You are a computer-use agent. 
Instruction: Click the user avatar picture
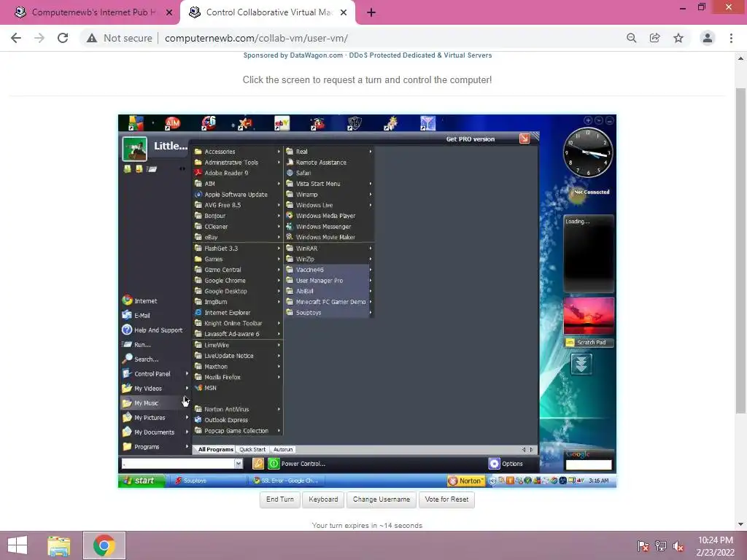(135, 149)
